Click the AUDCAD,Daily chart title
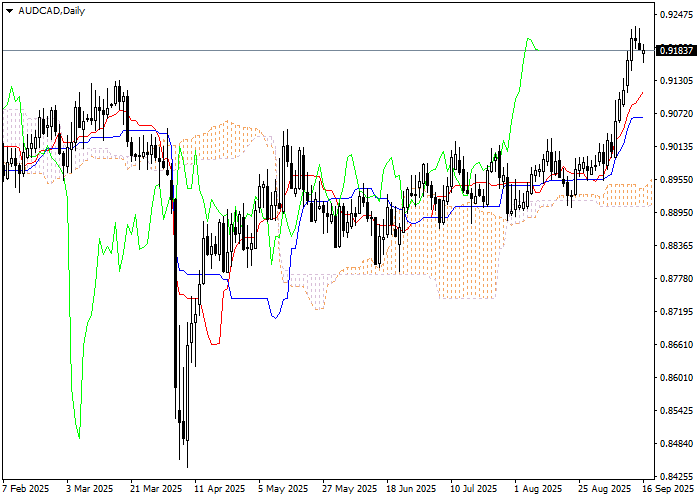Screen dimensions: 700x500 51,11
